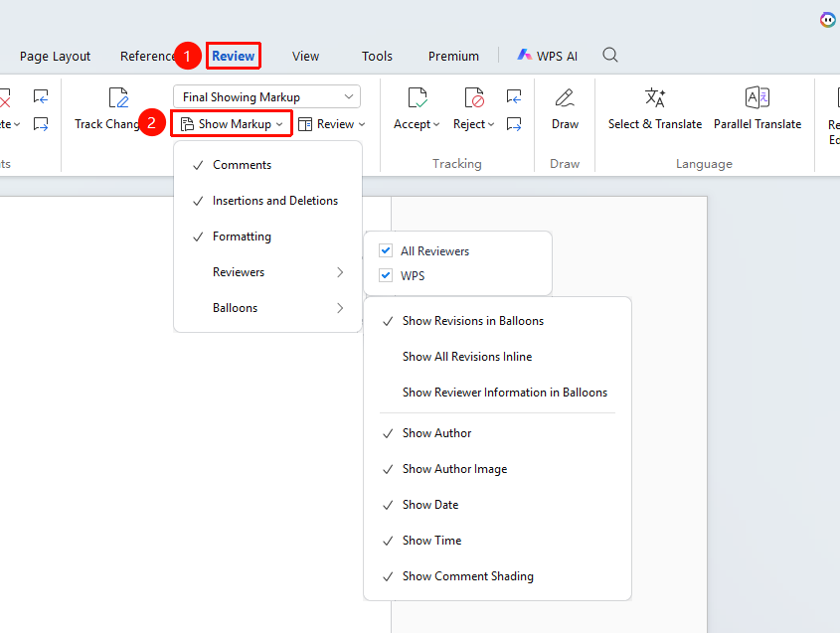Choose Show All Revisions Inline

coord(497,357)
